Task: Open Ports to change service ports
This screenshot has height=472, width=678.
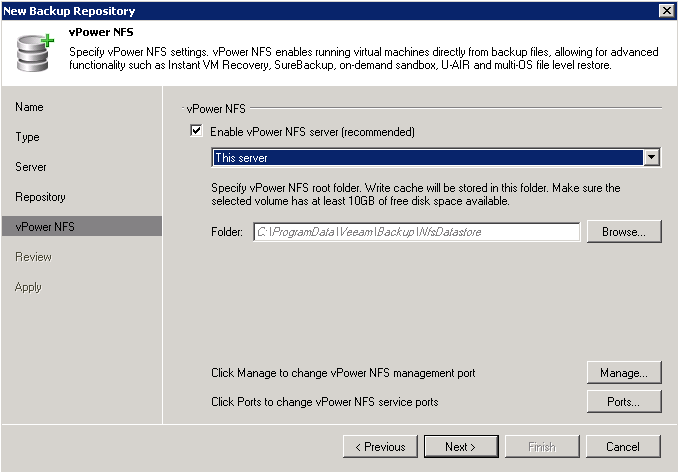Action: 624,402
